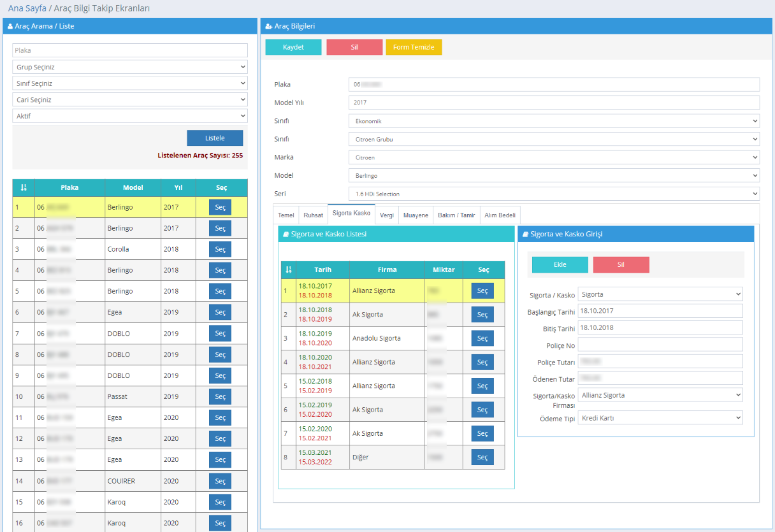The image size is (775, 532).
Task: Click Sigorta ve Kasko Listesi panel header
Action: click(396, 234)
